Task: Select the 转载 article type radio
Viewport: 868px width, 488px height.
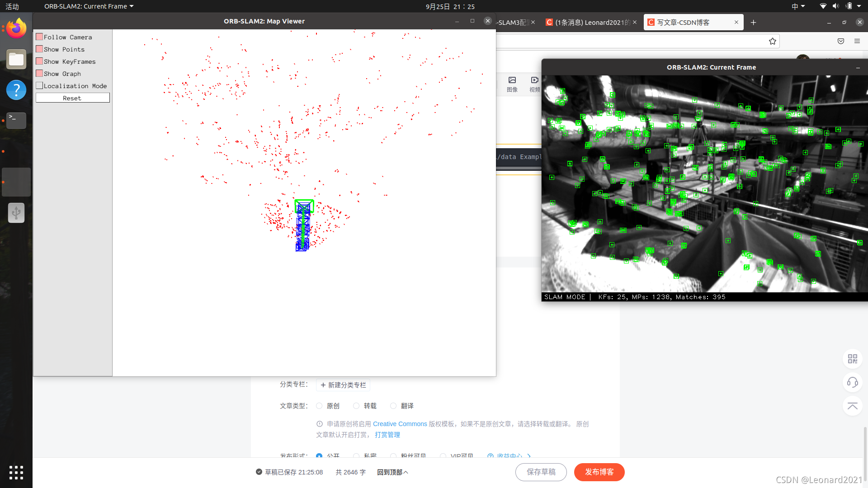Action: (356, 406)
